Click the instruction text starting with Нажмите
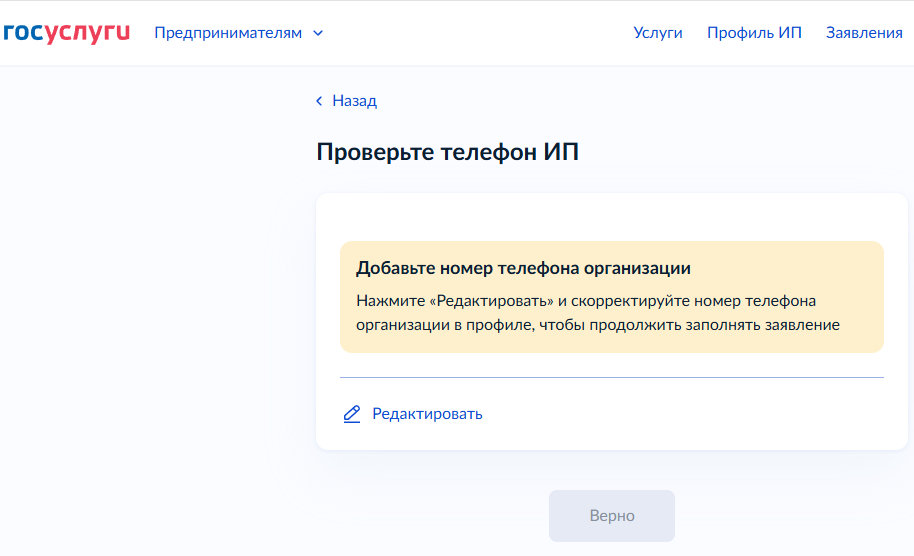The image size is (914, 556). click(x=597, y=312)
